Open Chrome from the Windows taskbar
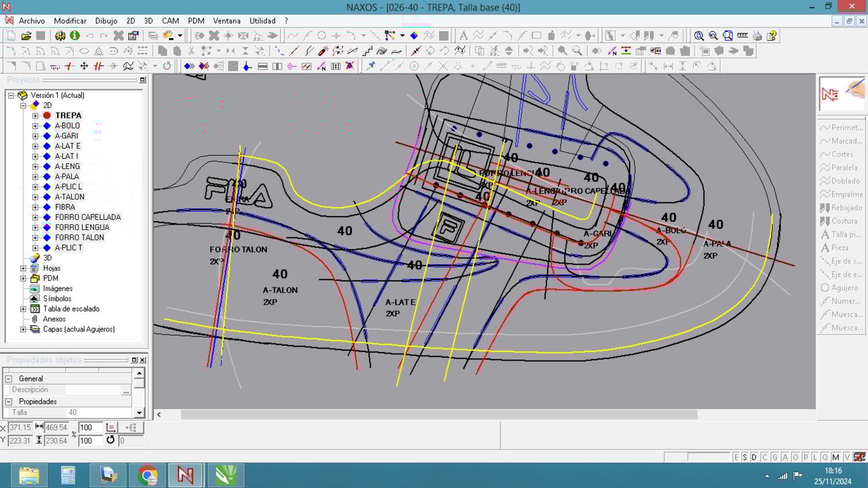Screen dimensions: 868x488 (x=148, y=476)
